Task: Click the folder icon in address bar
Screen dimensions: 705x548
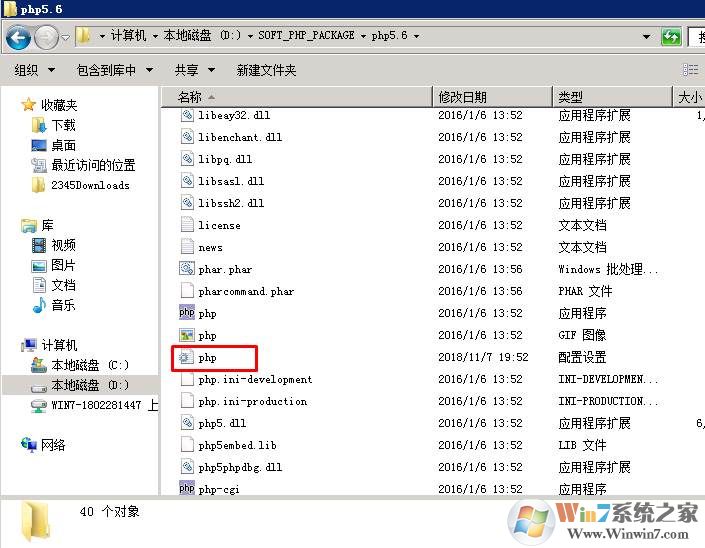Action: pyautogui.click(x=83, y=36)
